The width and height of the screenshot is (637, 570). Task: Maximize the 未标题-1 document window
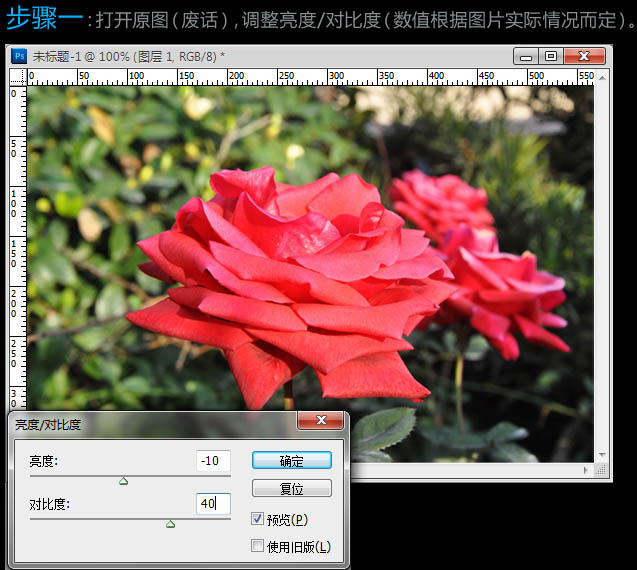[551, 57]
